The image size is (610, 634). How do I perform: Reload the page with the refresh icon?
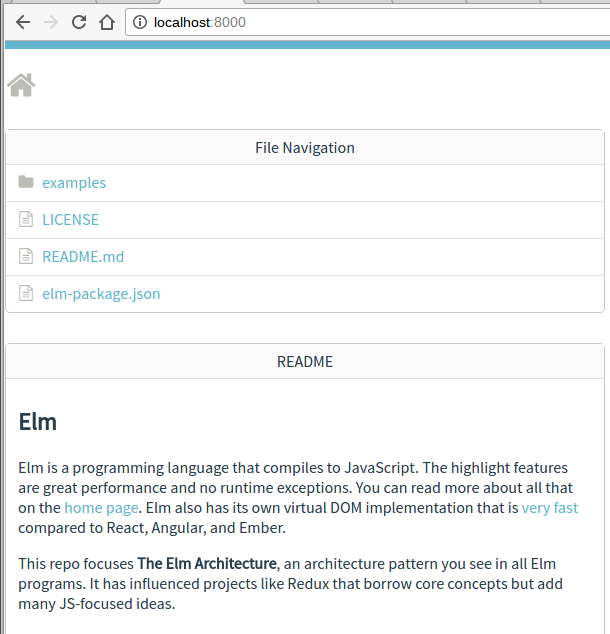click(x=79, y=22)
